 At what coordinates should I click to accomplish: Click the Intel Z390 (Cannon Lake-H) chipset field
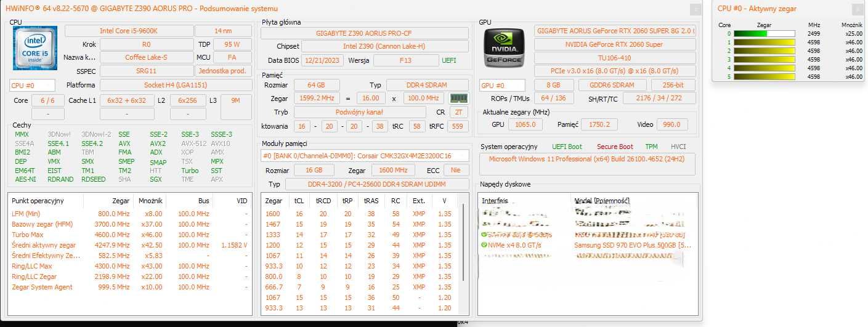(385, 46)
